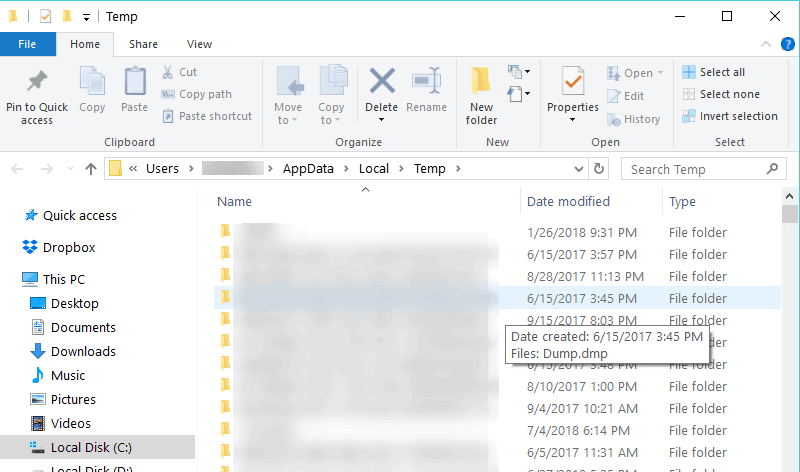Screen dimensions: 800x472
Task: Select folder modified 8/28/2017 11:13 PM
Action: point(497,276)
